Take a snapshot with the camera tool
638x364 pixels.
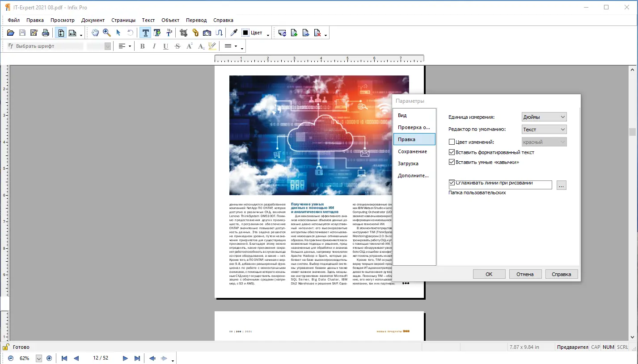pyautogui.click(x=207, y=33)
